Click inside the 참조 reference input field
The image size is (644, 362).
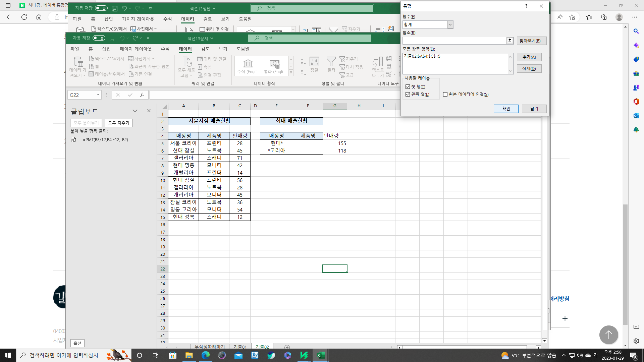click(x=454, y=41)
